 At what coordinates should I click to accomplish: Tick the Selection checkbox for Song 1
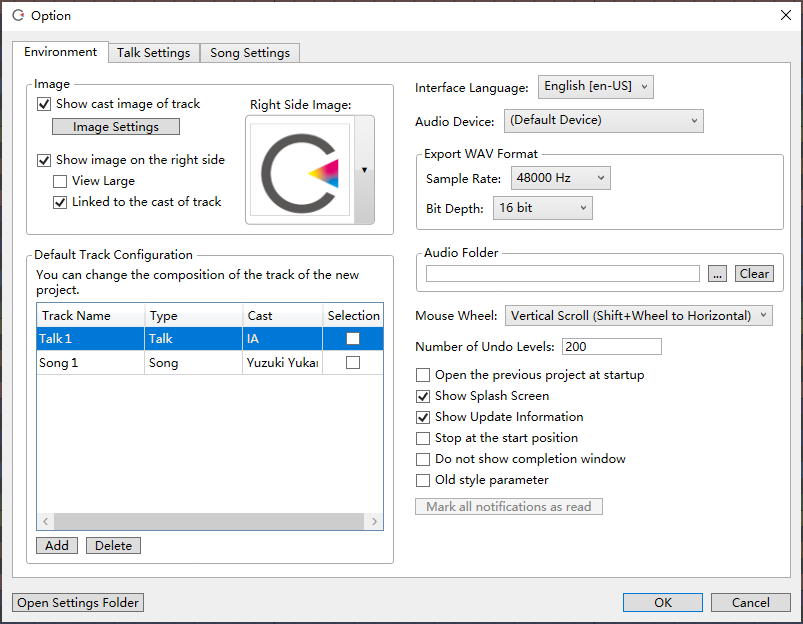[x=353, y=363]
